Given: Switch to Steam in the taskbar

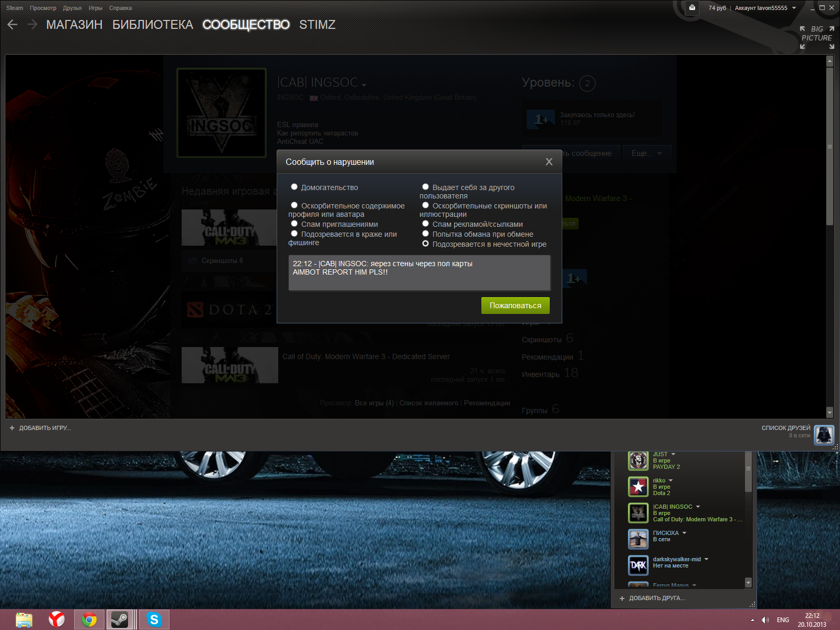Looking at the screenshot, I should click(121, 620).
